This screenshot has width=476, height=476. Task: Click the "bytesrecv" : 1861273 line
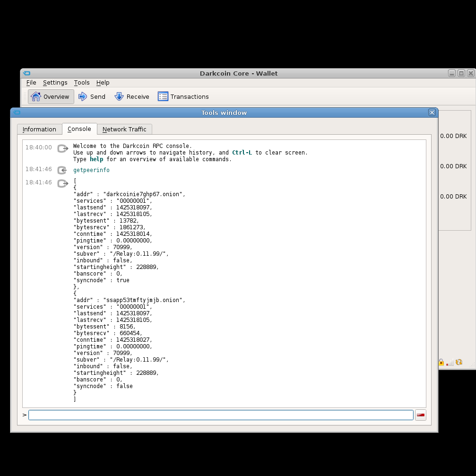click(x=109, y=227)
